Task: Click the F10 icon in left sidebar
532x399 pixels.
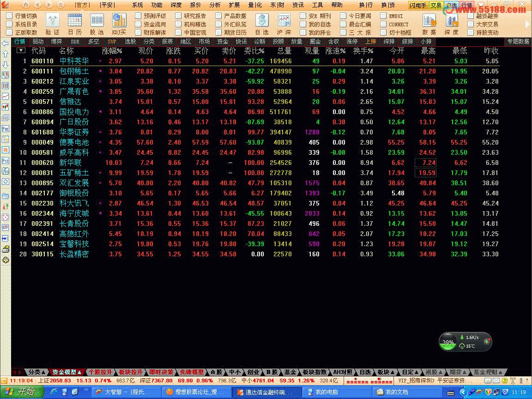Action: (6, 128)
